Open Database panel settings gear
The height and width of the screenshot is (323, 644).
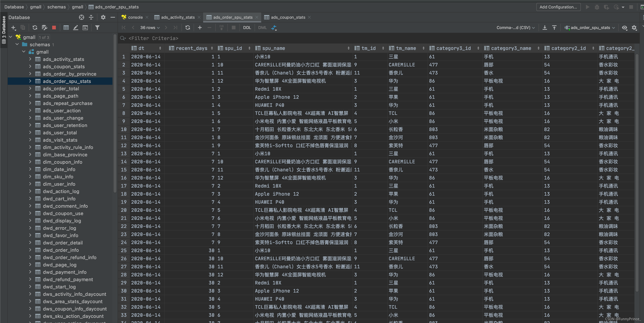pos(103,17)
